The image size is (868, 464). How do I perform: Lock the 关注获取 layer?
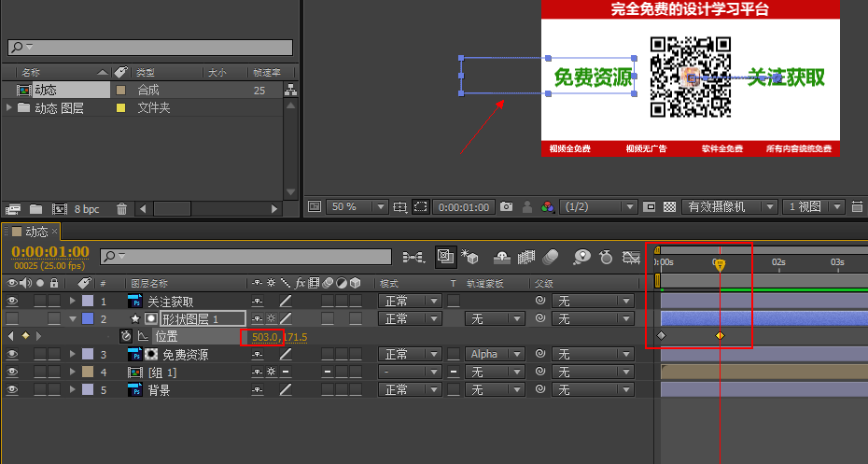[54, 302]
